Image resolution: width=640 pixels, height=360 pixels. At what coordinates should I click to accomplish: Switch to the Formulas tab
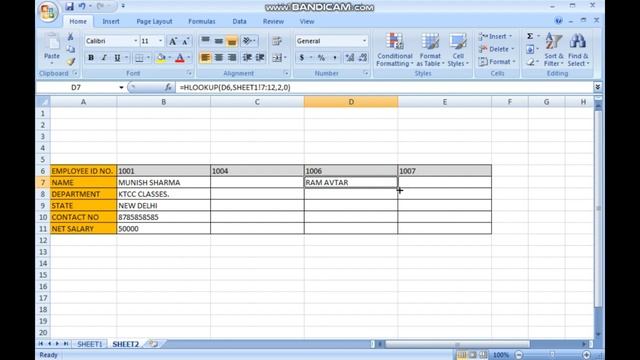202,21
